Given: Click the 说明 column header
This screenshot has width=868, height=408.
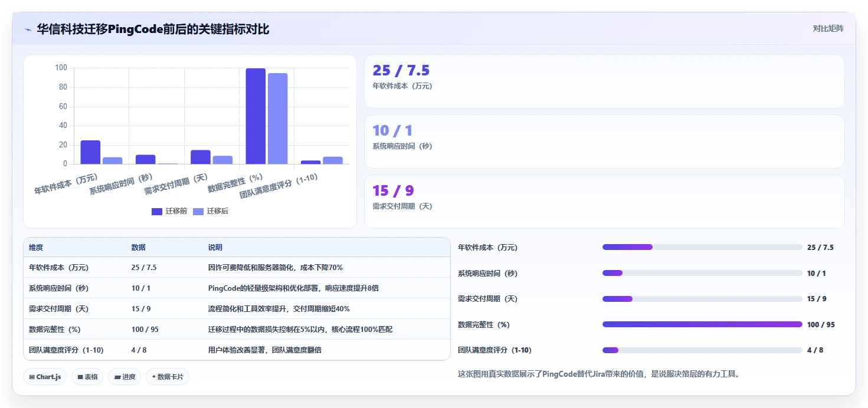Looking at the screenshot, I should coord(215,248).
